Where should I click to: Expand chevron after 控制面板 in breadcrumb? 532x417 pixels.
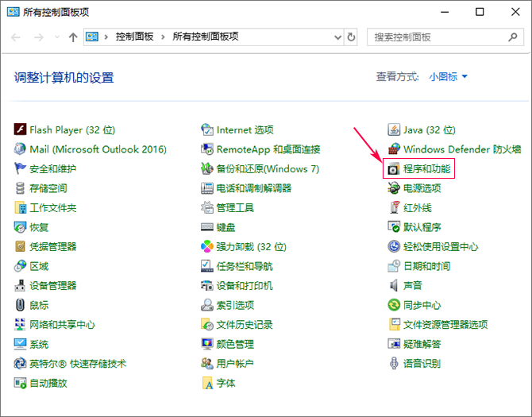[163, 37]
